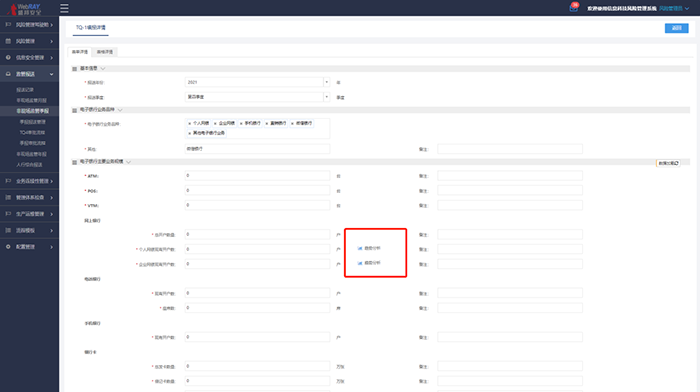
Task: Click the refresh data button in scale section header
Action: [668, 163]
